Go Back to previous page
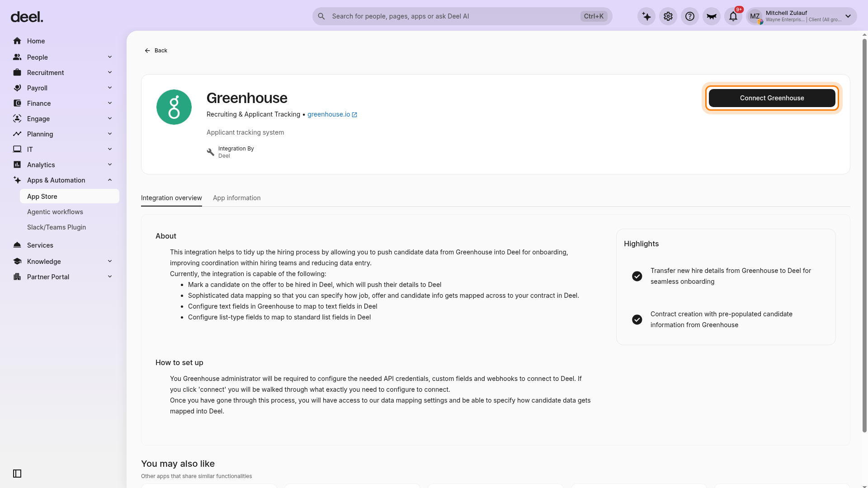This screenshot has width=868, height=488. pos(156,51)
